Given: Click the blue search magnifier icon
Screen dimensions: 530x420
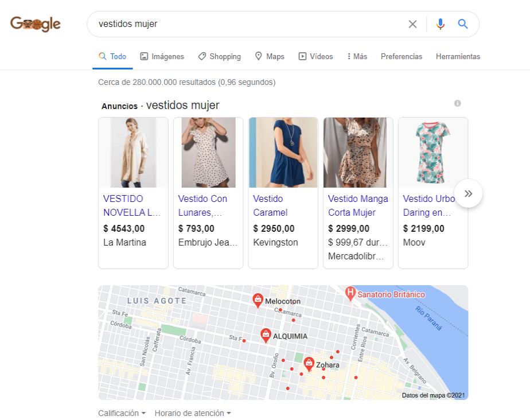Looking at the screenshot, I should [463, 24].
